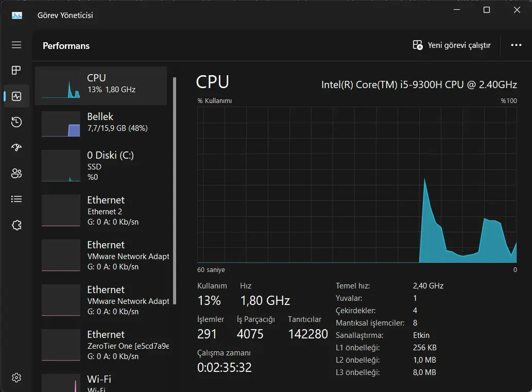Open Task Manager settings gear
Image resolution: width=532 pixels, height=392 pixels.
[16, 378]
